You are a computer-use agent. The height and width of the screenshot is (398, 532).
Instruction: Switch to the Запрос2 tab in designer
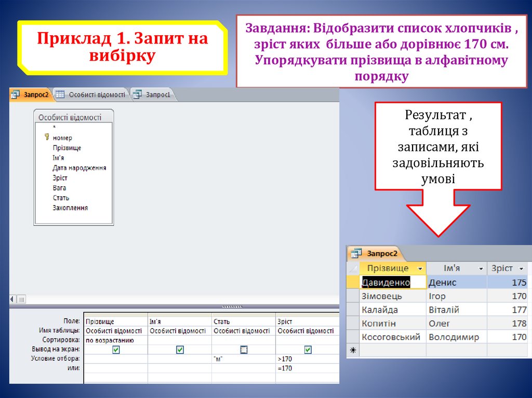31,94
